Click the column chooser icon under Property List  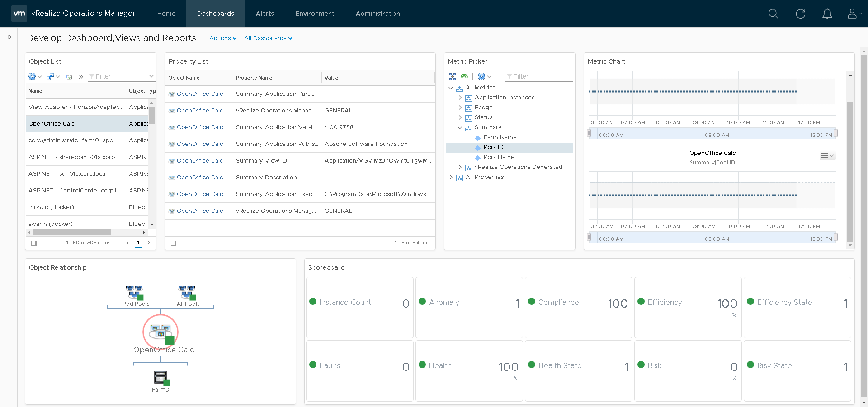[x=174, y=243]
